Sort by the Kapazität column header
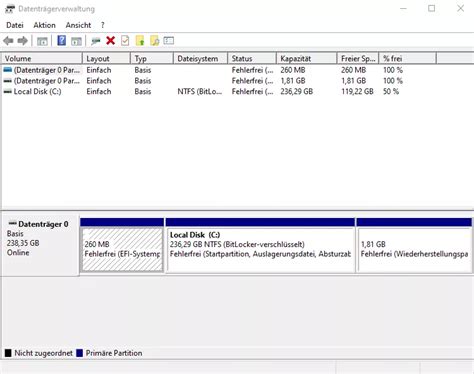The width and height of the screenshot is (474, 374). [307, 59]
